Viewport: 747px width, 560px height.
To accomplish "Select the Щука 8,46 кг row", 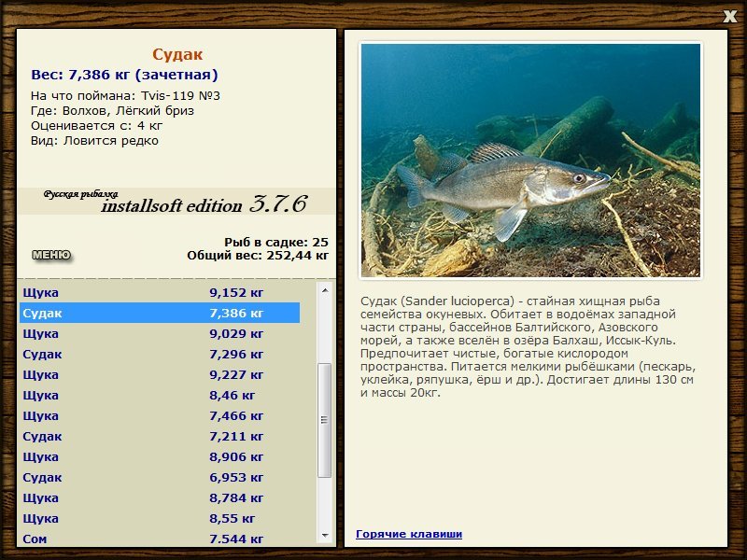I will tap(160, 395).
